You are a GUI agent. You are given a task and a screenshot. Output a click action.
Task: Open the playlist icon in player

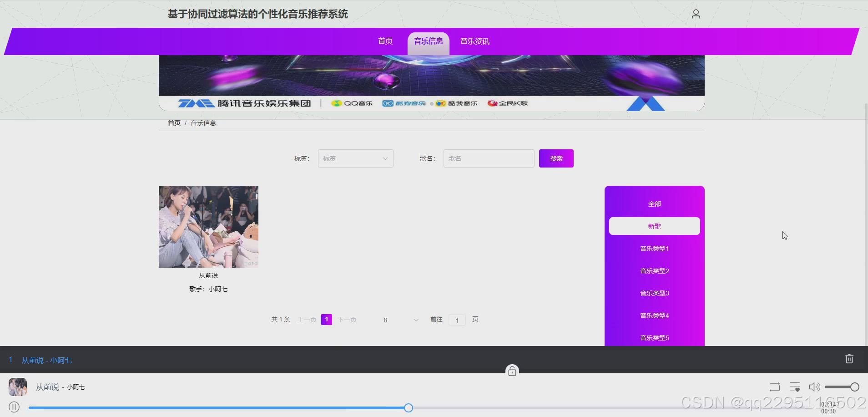[x=795, y=387]
